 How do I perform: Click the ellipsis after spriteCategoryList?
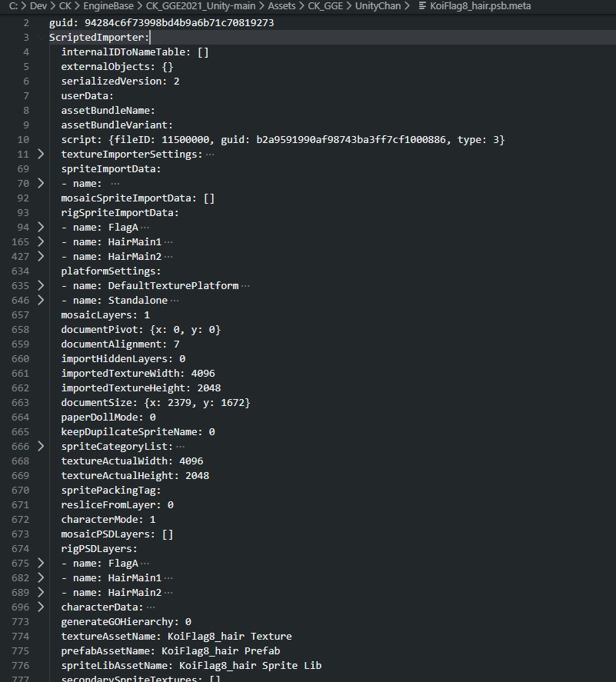[181, 447]
